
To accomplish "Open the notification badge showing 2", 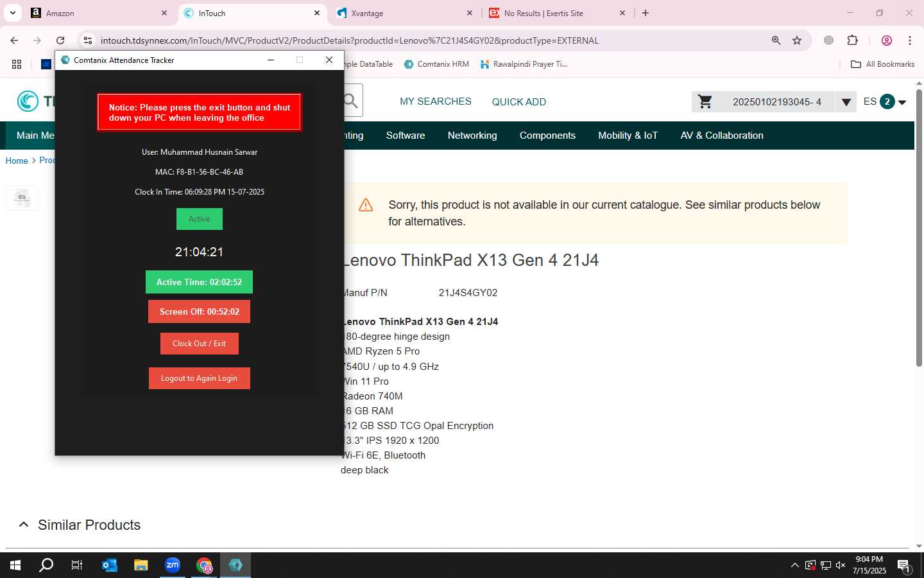I will (887, 101).
